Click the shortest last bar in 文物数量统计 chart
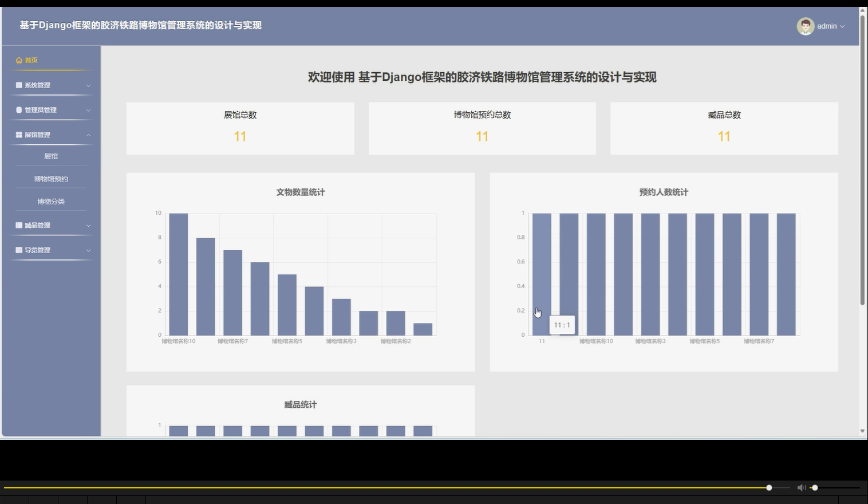 (423, 329)
